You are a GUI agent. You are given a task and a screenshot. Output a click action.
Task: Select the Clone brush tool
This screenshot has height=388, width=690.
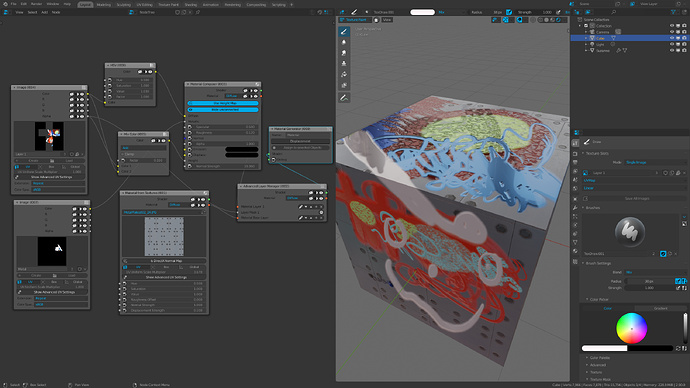[x=344, y=63]
